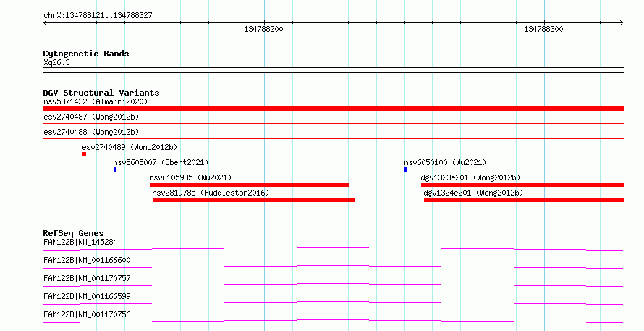
Task: Open the esv2740488 (Wong2012b) variant
Action: pyautogui.click(x=91, y=132)
